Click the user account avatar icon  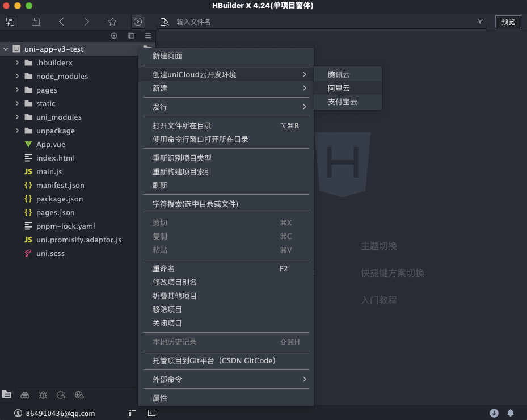(x=18, y=413)
